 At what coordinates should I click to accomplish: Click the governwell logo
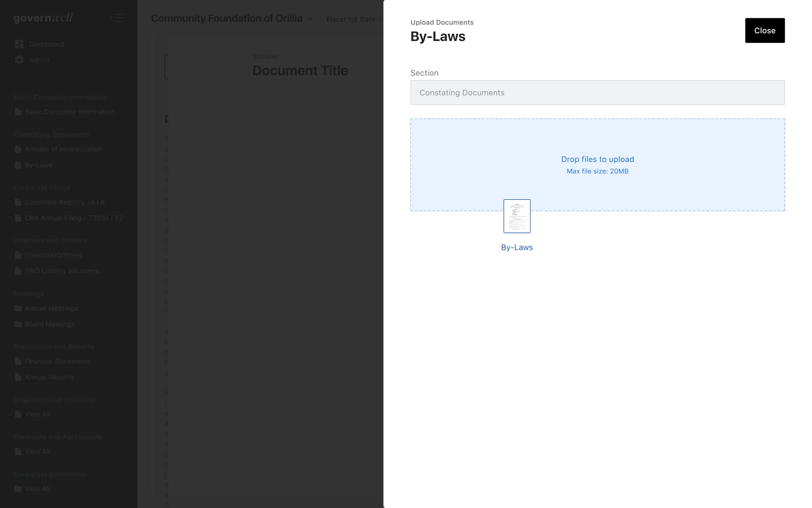[x=43, y=18]
